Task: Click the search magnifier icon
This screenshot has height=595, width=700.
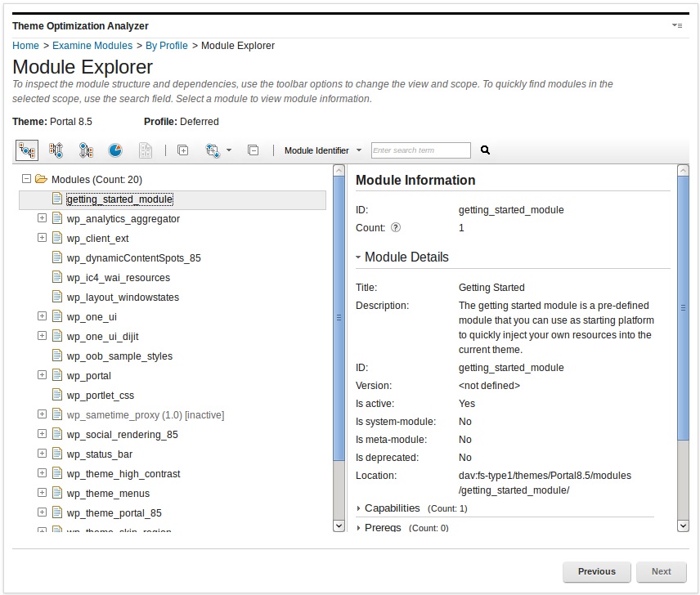Action: (484, 150)
